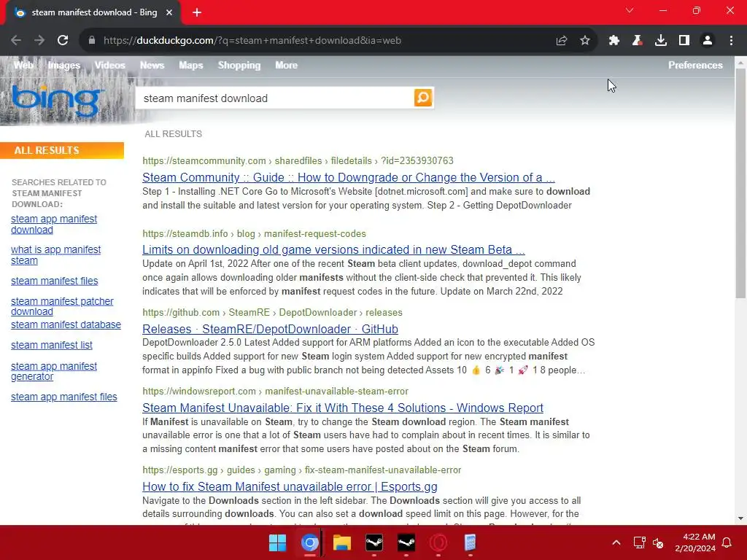Click the steamdb.info manifest-request-codes URL text
The width and height of the screenshot is (747, 560).
(254, 234)
